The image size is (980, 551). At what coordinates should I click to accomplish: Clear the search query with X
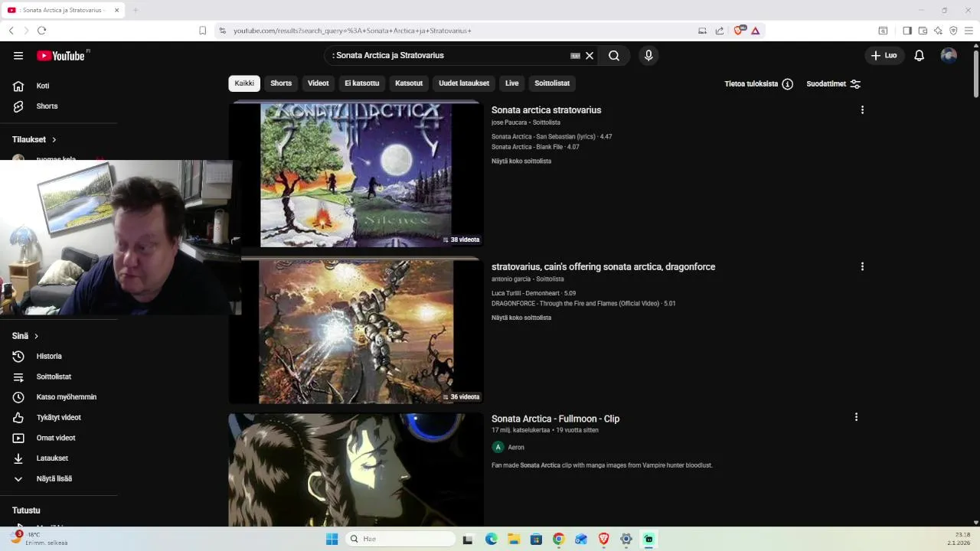coord(590,55)
